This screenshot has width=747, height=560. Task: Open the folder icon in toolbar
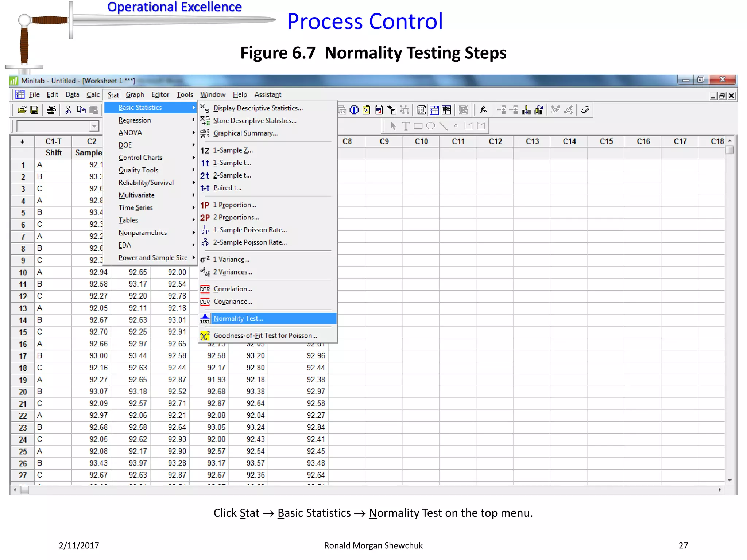22,110
